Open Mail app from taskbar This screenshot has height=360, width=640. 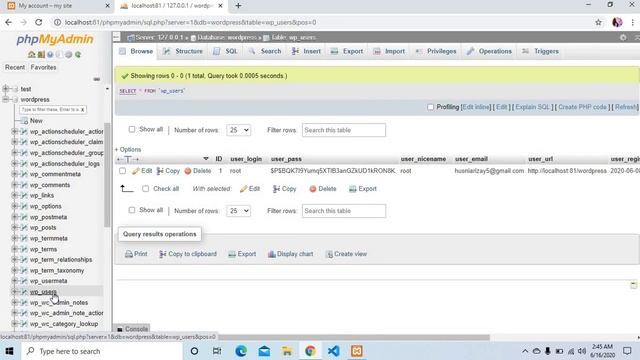(x=264, y=351)
